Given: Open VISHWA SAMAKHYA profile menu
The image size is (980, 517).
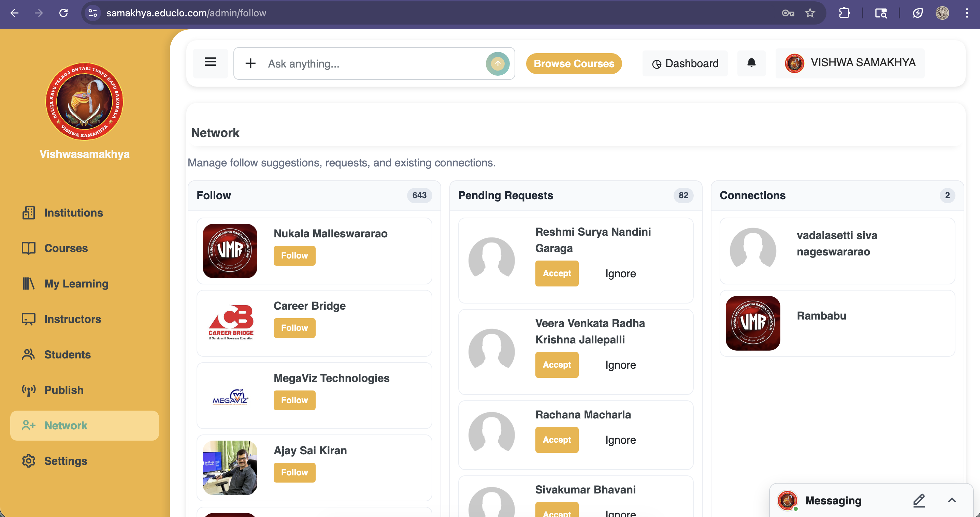Looking at the screenshot, I should 850,63.
